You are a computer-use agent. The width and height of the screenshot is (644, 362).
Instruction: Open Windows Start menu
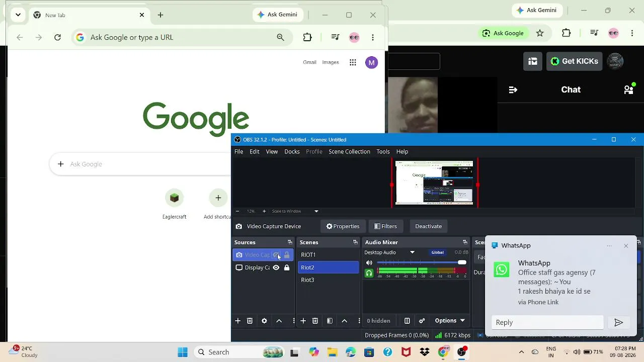[182, 352]
